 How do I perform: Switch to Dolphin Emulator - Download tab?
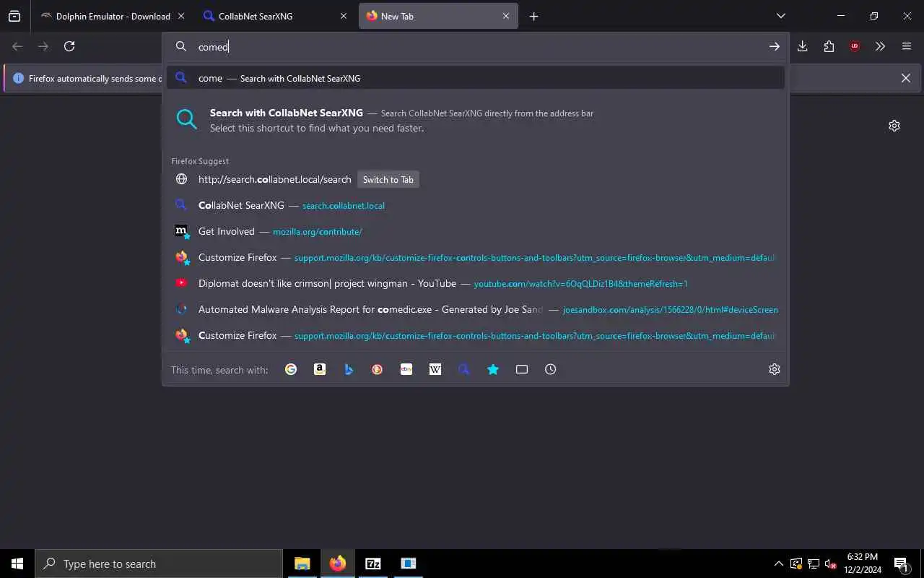click(x=113, y=16)
